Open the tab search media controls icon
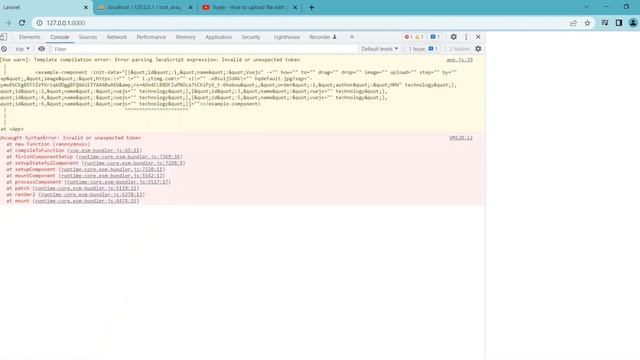The image size is (640, 360). [x=605, y=23]
